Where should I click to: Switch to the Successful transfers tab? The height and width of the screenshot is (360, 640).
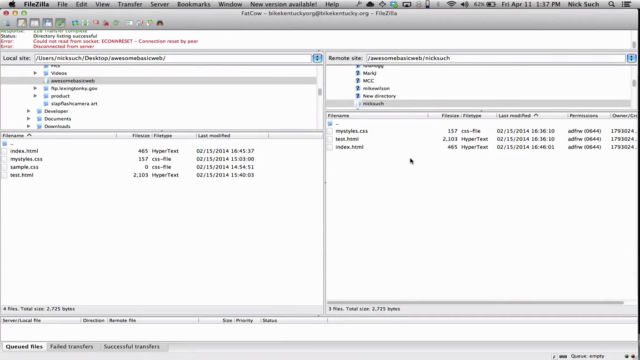click(131, 347)
